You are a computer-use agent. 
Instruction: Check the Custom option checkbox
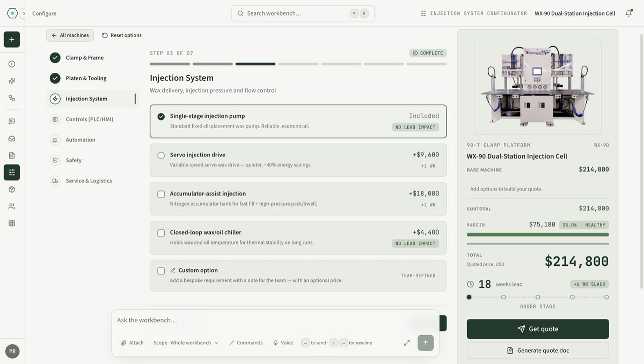pos(161,271)
